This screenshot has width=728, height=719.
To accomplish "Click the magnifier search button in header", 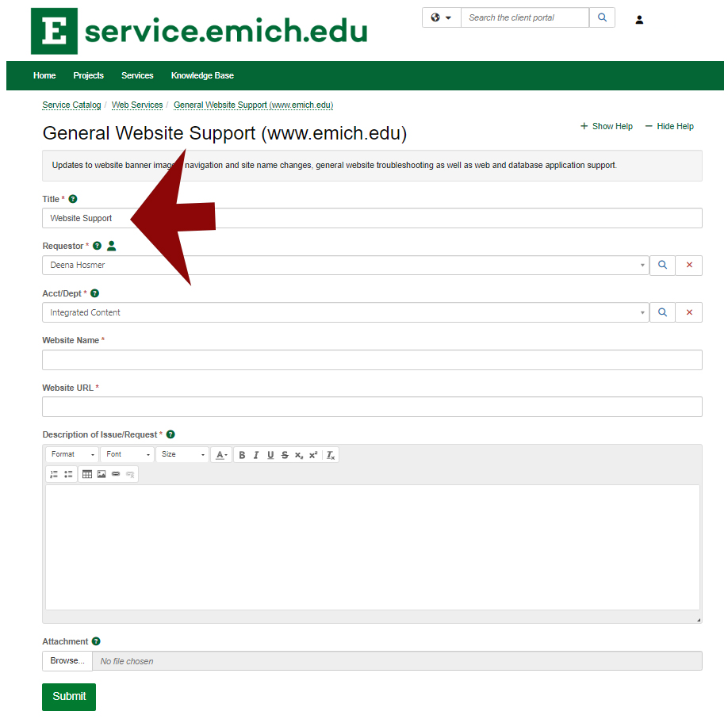I will (x=602, y=17).
